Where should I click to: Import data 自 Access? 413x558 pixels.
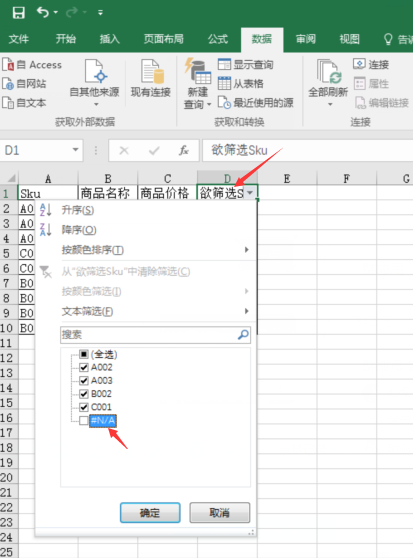[x=32, y=65]
